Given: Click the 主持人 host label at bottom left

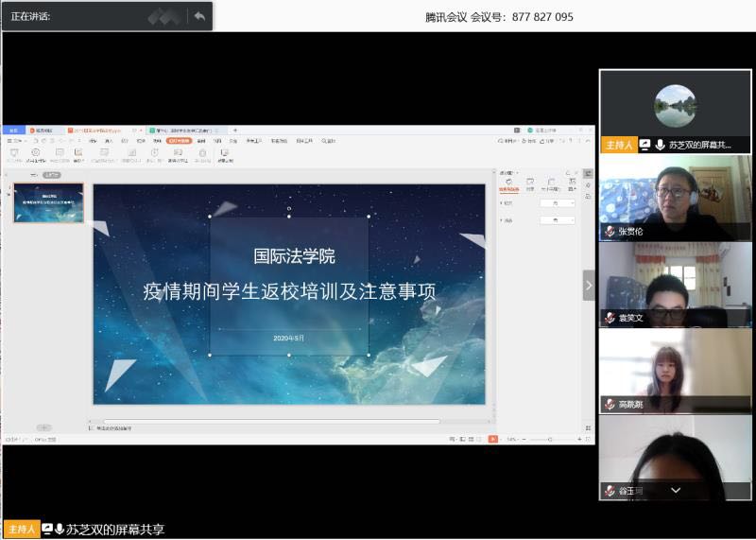Looking at the screenshot, I should point(21,530).
